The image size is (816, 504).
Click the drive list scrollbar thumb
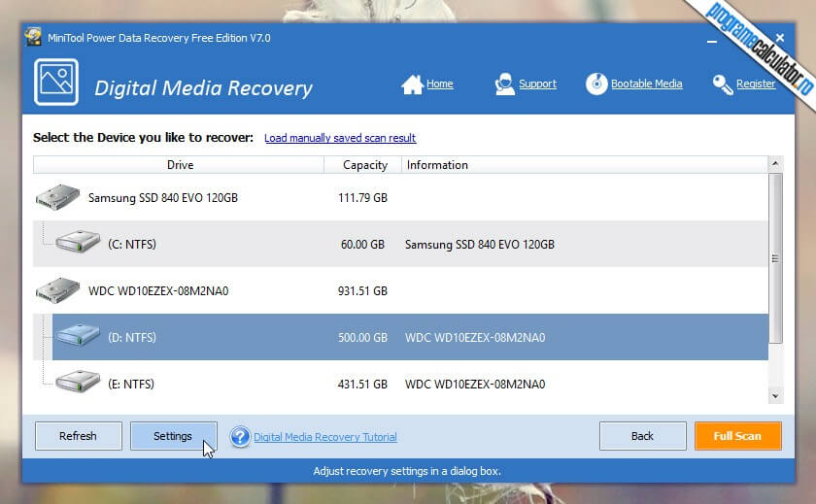tap(775, 258)
